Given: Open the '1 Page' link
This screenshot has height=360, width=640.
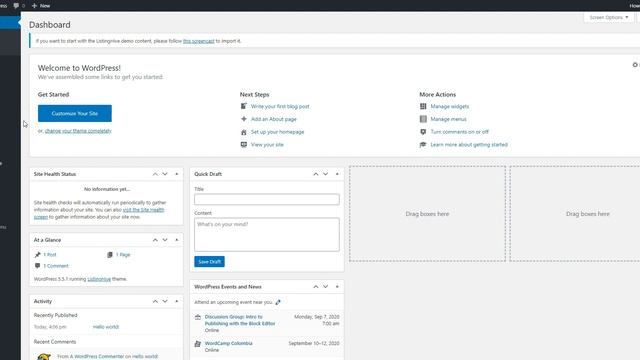Looking at the screenshot, I should [123, 255].
